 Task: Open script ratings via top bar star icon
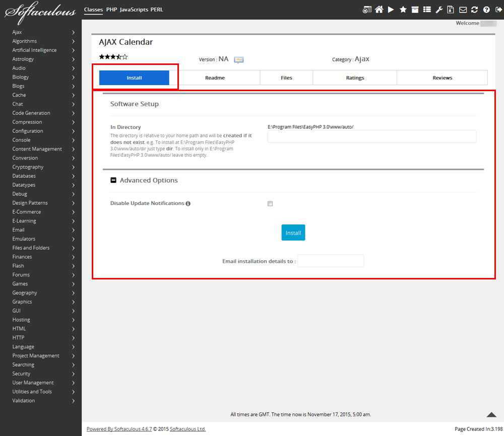click(403, 10)
